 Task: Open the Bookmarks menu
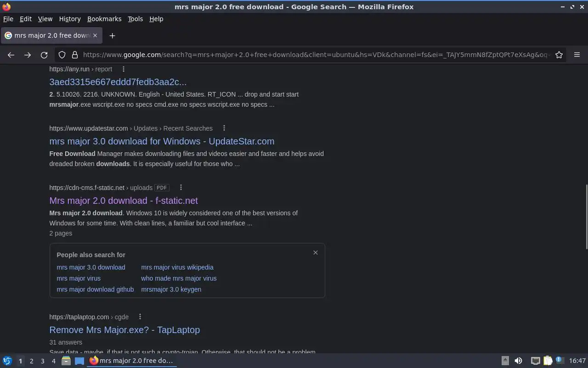[x=104, y=19]
